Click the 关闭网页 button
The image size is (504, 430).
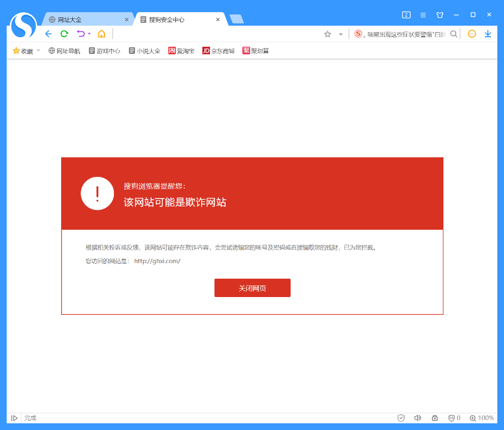point(252,288)
